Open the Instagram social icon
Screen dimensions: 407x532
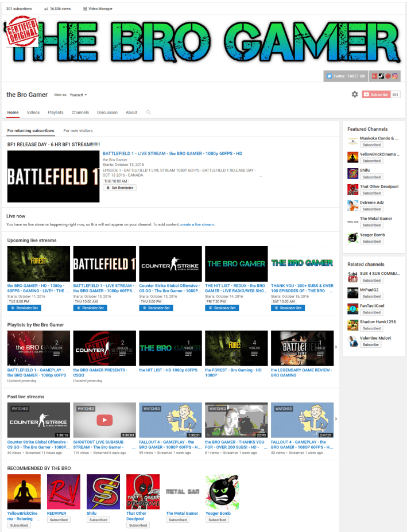coord(395,76)
